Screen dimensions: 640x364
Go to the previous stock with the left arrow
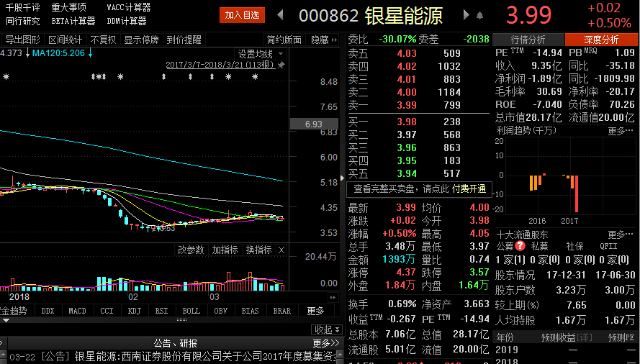[280, 15]
